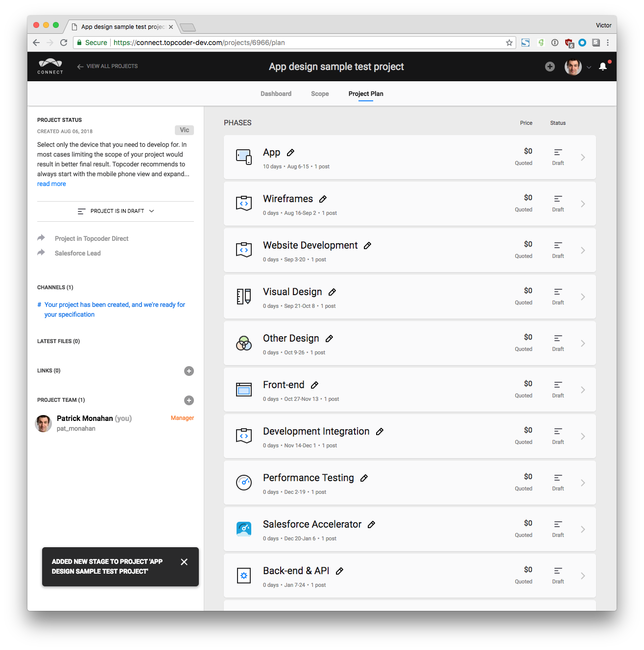644x650 pixels.
Task: Open the Project Is In Draft dropdown
Action: pos(116,211)
